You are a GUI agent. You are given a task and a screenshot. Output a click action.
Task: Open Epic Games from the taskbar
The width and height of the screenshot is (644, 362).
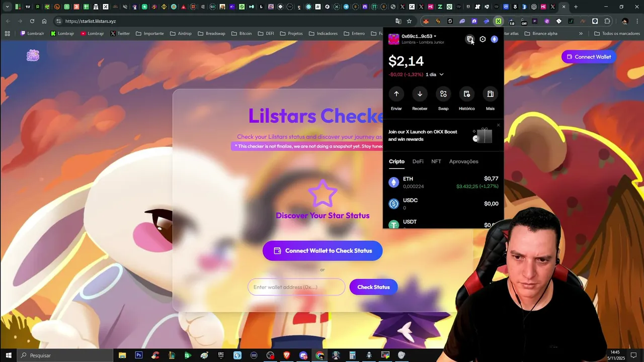pyautogui.click(x=221, y=355)
